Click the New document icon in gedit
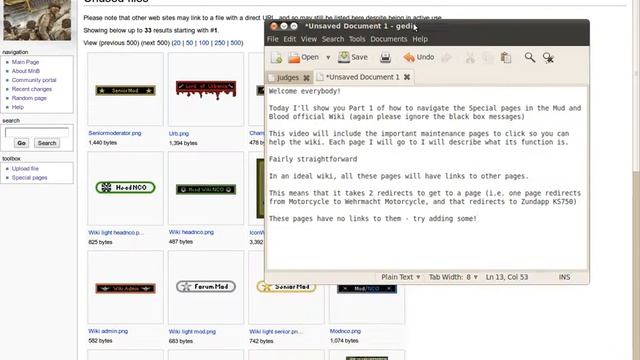The image size is (640, 360). point(276,58)
